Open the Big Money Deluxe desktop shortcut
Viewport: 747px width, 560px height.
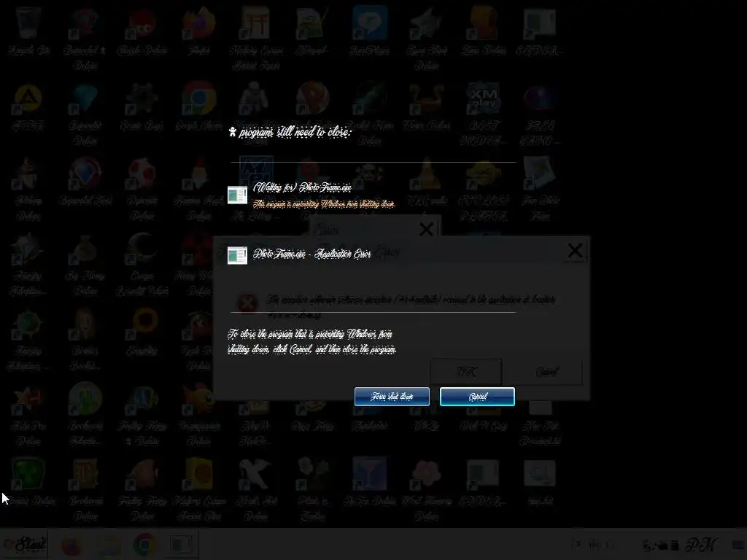pyautogui.click(x=85, y=264)
